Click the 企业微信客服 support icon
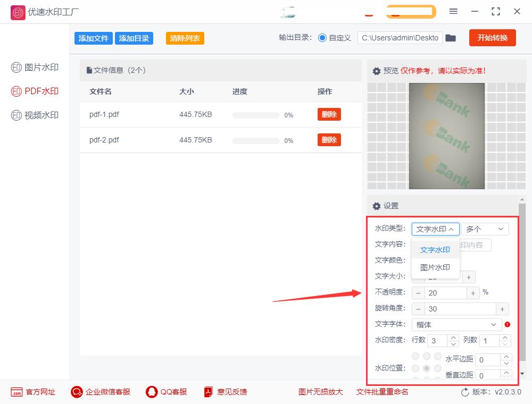 pyautogui.click(x=77, y=392)
